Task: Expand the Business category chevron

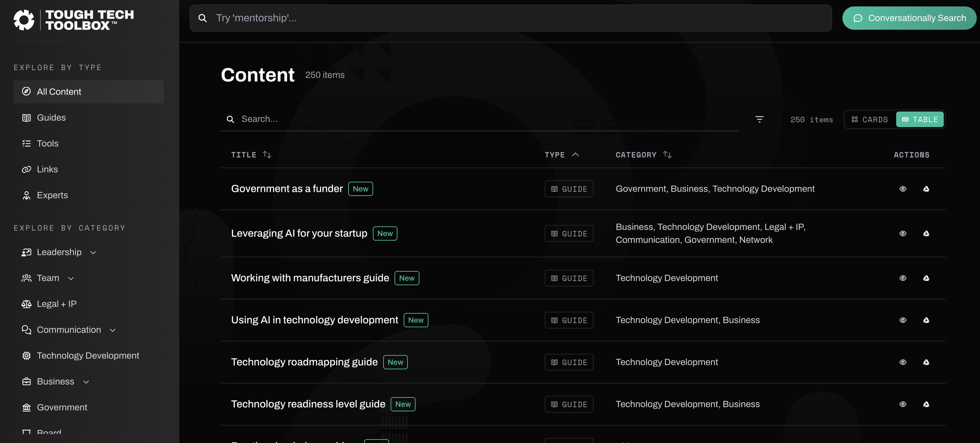Action: tap(86, 382)
